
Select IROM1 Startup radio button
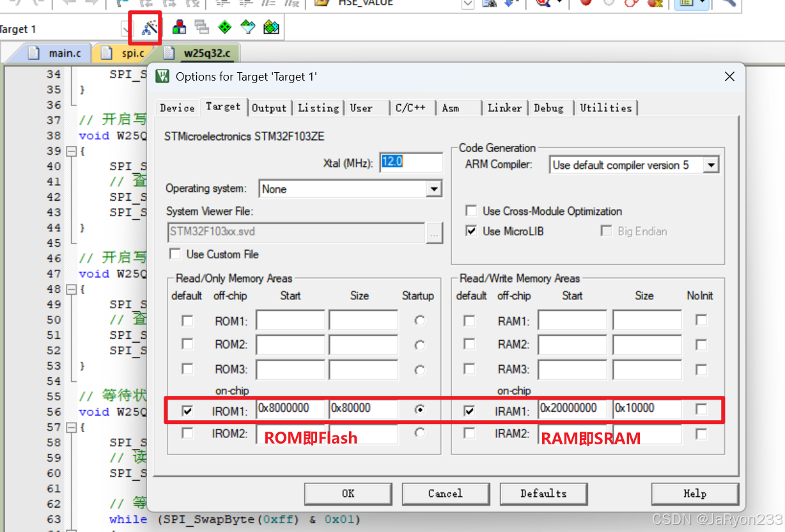(x=419, y=410)
